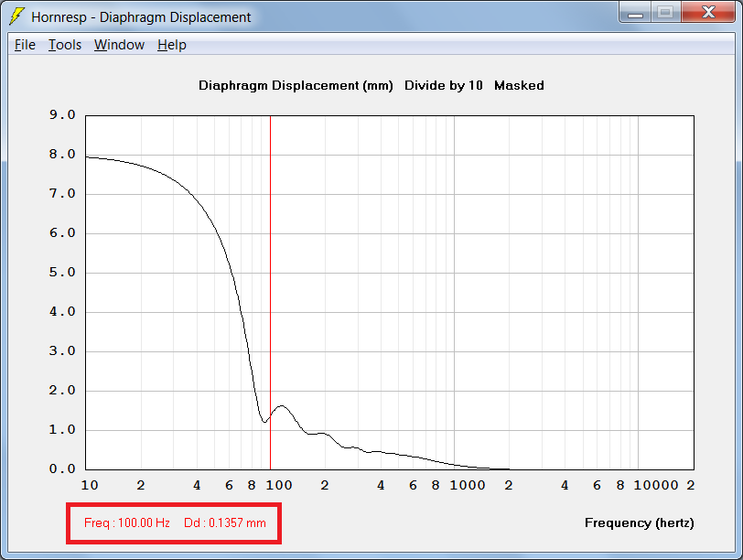Click the 'Masked' label

click(x=519, y=85)
